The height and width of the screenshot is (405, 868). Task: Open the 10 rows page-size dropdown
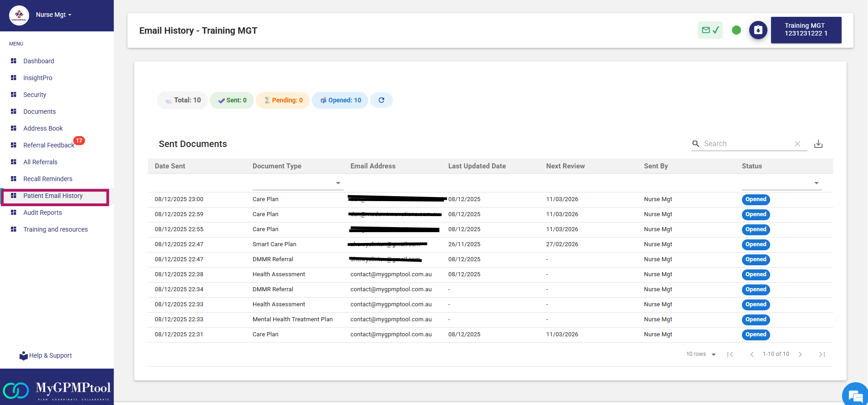(x=701, y=354)
